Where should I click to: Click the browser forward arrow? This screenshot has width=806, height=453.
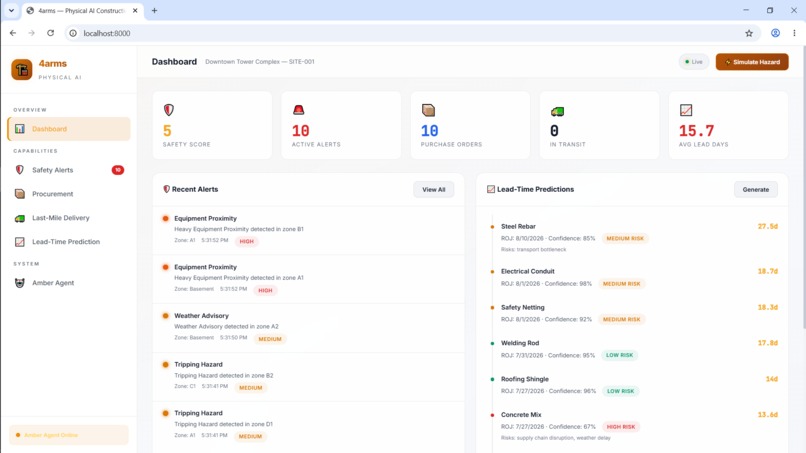click(x=31, y=33)
